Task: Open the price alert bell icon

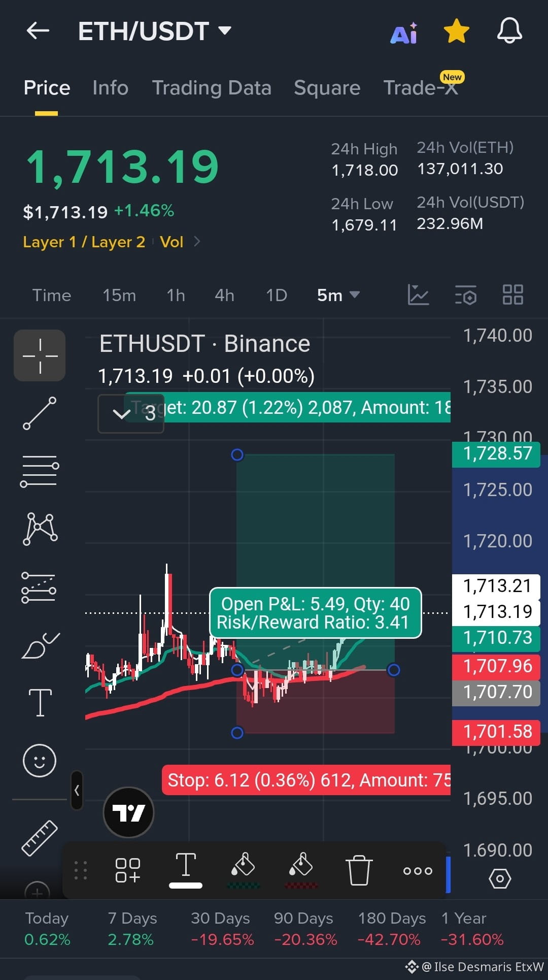Action: coord(509,31)
